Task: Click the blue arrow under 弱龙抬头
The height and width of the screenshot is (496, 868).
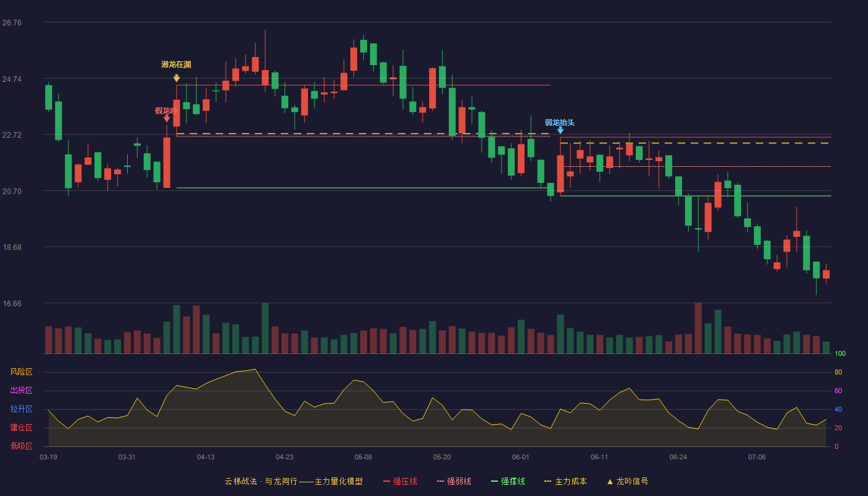Action: coord(560,130)
